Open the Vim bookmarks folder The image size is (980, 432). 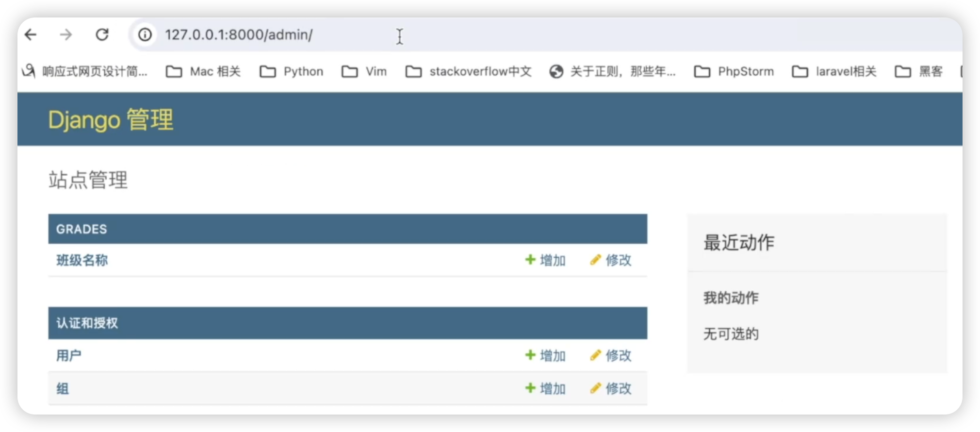tap(365, 72)
